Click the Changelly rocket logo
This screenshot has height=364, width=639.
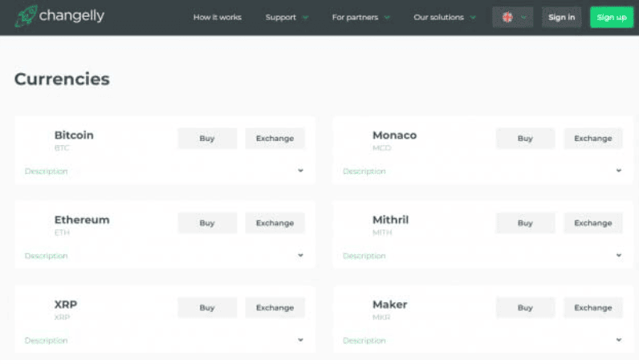point(26,16)
